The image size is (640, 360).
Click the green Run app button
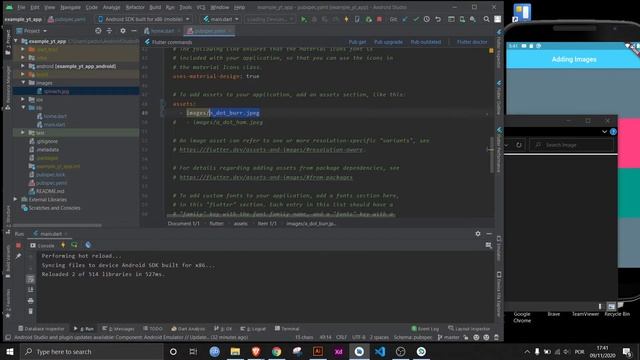click(x=303, y=19)
